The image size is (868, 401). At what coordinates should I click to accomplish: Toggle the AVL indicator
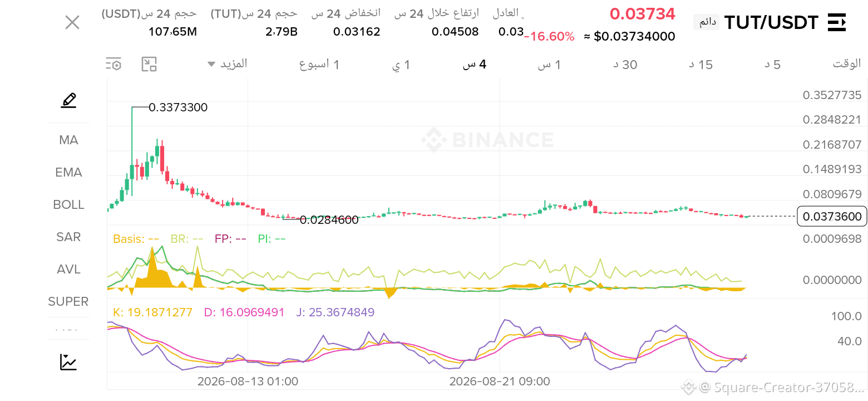pyautogui.click(x=68, y=269)
